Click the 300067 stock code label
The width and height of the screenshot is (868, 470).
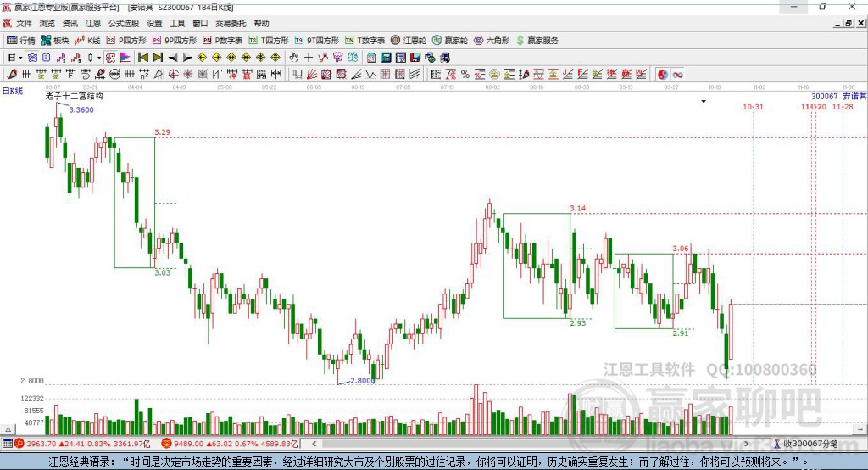pos(824,96)
